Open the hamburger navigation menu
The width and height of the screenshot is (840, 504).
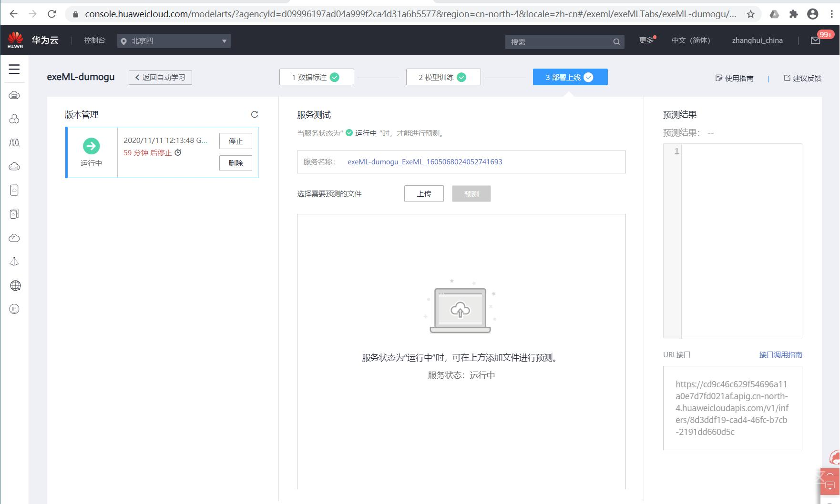(x=14, y=69)
